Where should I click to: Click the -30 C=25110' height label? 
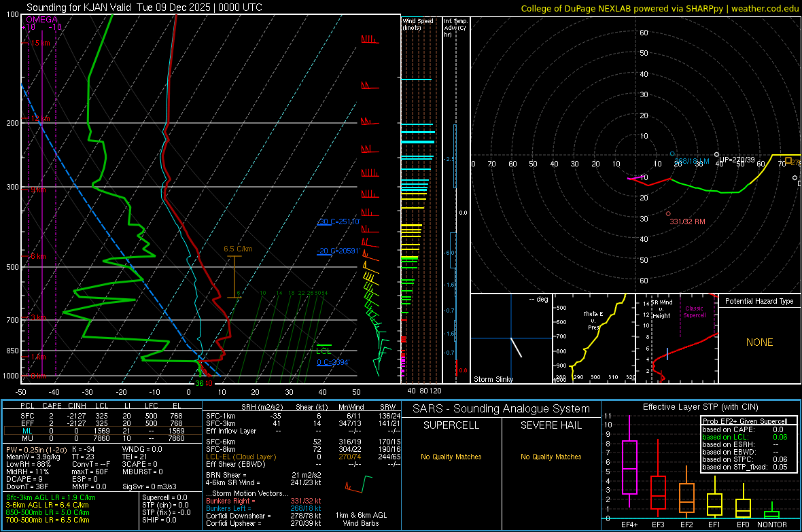coord(338,221)
